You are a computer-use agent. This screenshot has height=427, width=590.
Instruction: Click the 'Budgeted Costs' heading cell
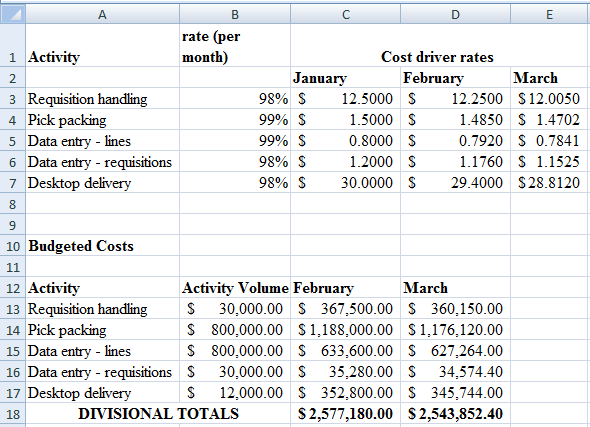(x=102, y=246)
